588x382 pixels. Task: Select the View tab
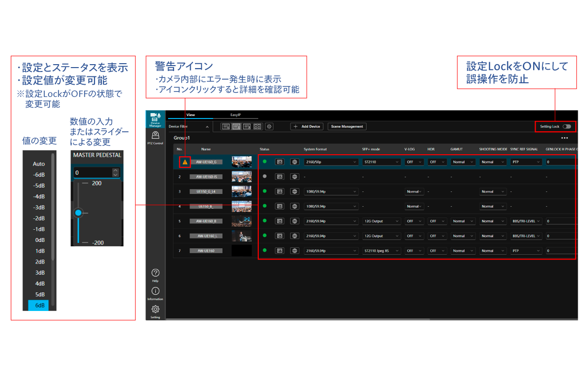tap(191, 115)
